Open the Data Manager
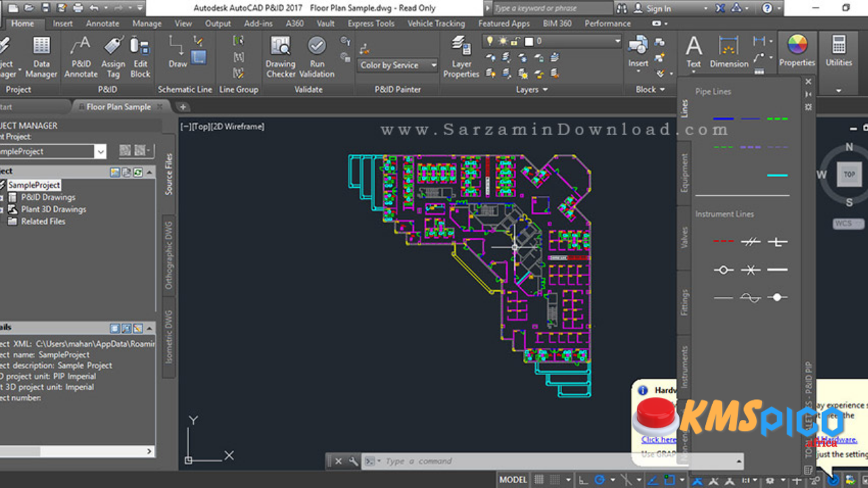 click(41, 56)
